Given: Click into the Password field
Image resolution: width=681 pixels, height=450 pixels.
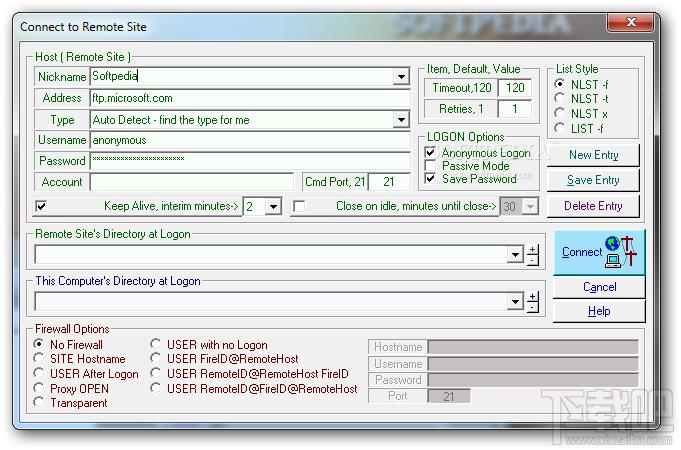Looking at the screenshot, I should (250, 161).
